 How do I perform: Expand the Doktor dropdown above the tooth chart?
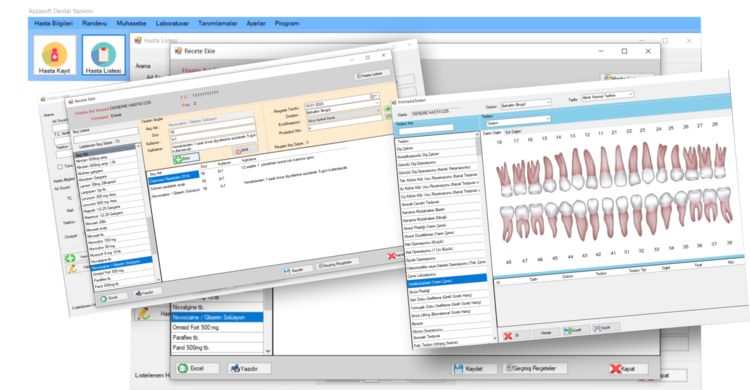tap(548, 102)
